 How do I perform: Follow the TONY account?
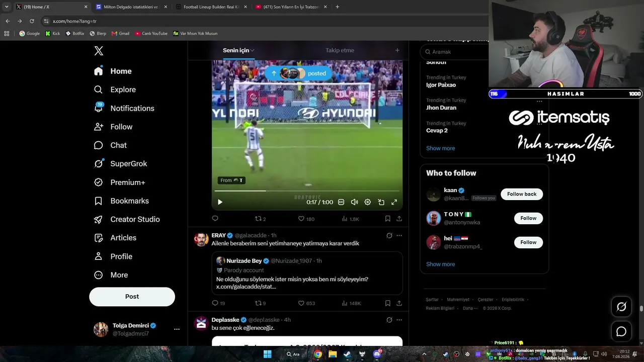tap(528, 218)
